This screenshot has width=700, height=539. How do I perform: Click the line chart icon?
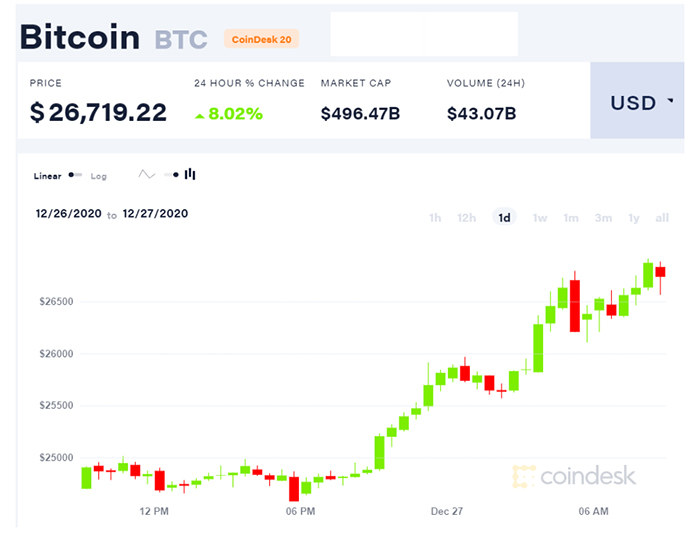click(x=147, y=174)
